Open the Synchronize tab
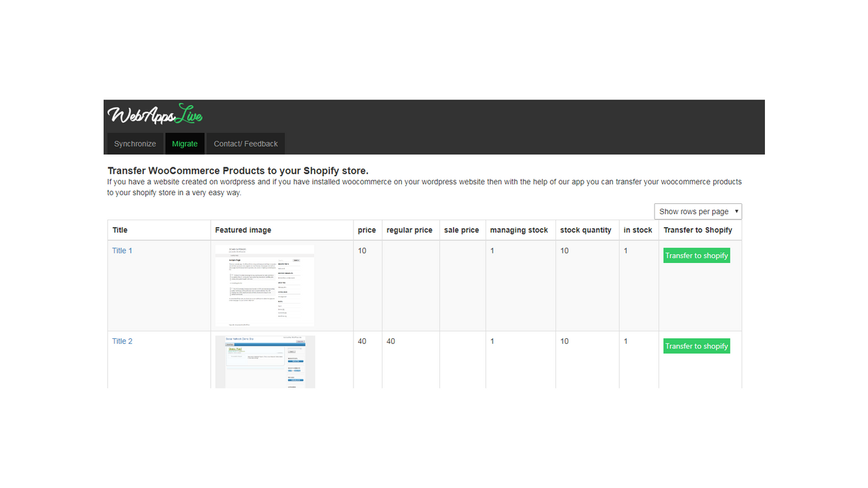This screenshot has width=868, height=488. coord(135,144)
